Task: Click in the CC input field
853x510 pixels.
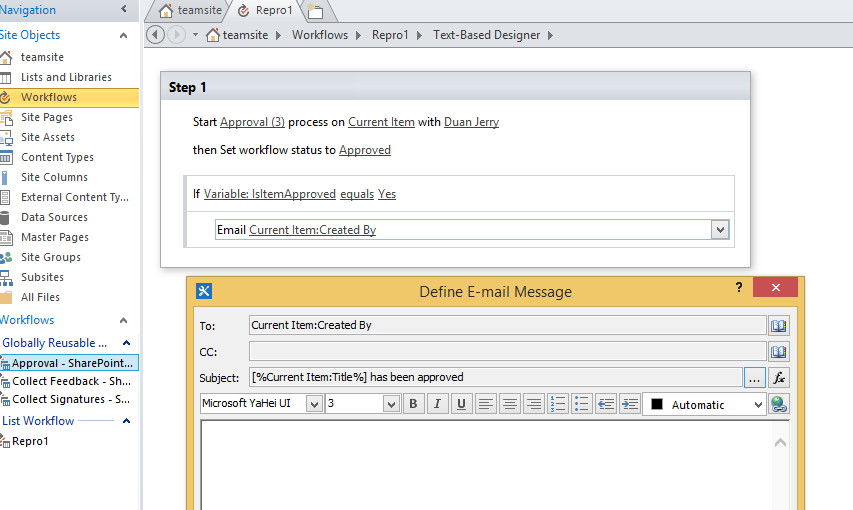Action: click(x=508, y=352)
